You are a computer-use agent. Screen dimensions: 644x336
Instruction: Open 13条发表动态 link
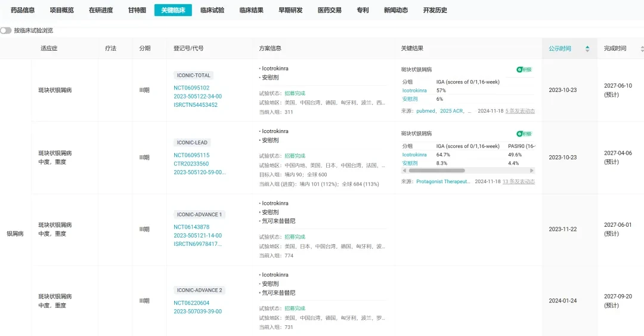(519, 181)
